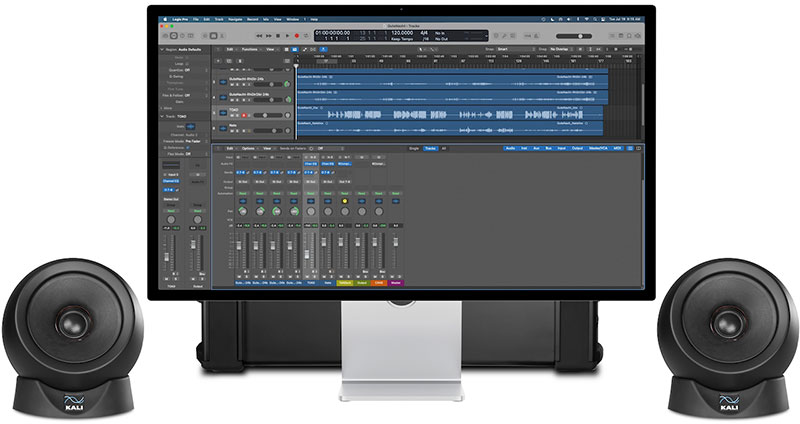This screenshot has height=424, width=800.
Task: Select the purple Master channel strip label
Action: (x=396, y=283)
